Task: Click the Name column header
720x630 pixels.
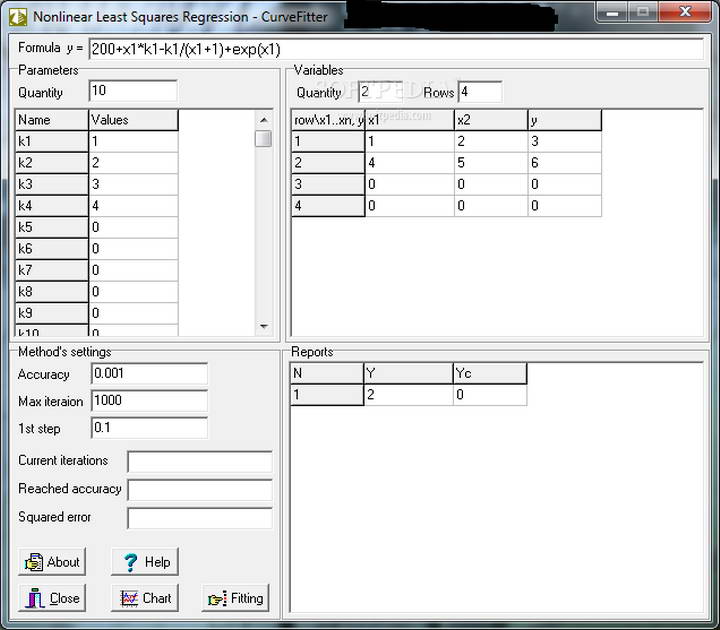Action: (51, 120)
